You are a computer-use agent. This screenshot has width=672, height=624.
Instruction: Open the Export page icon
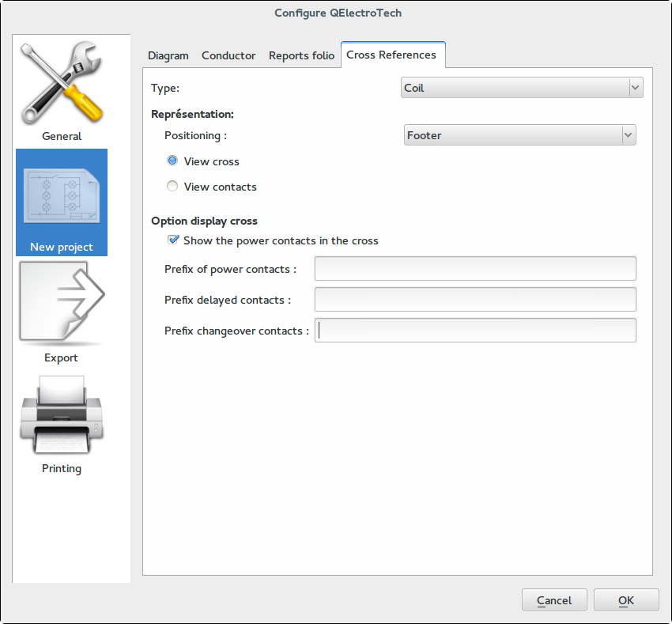coord(62,304)
